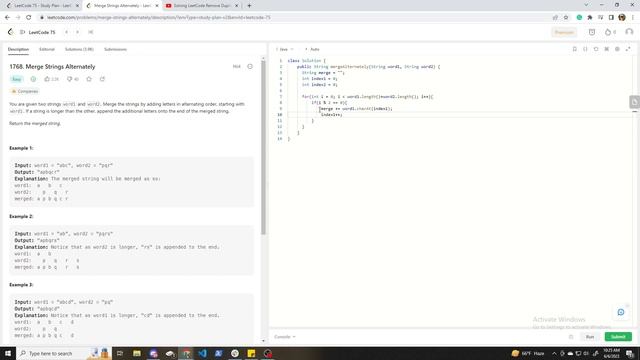
Task: Bookmark this page with star icon
Action: [566, 18]
